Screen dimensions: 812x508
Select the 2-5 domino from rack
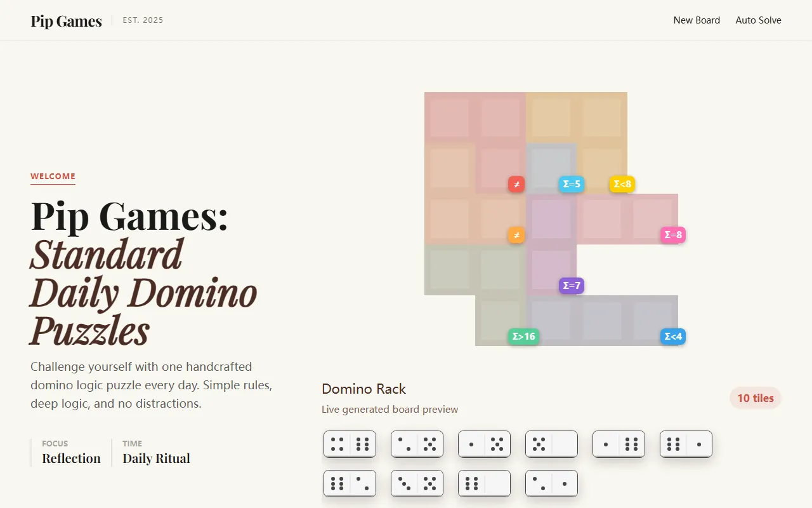coord(417,444)
